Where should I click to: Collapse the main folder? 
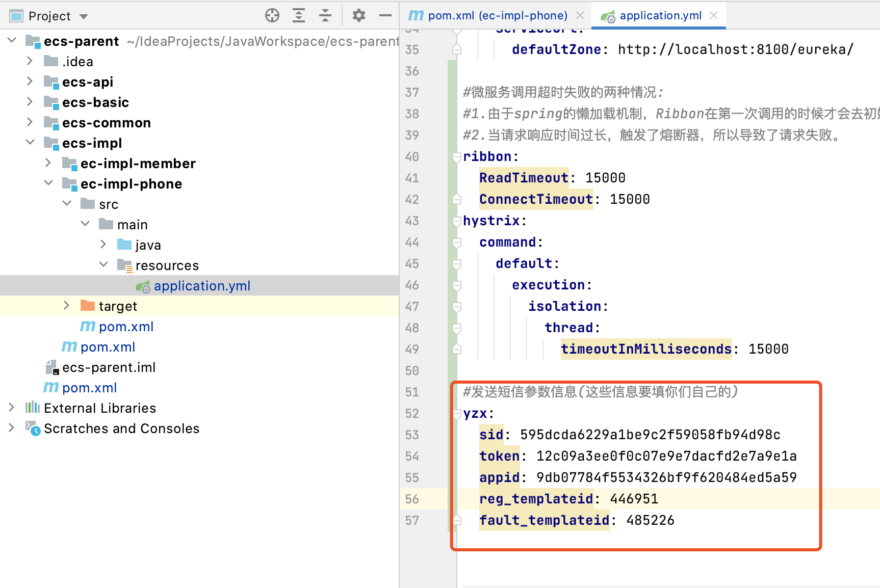85,224
